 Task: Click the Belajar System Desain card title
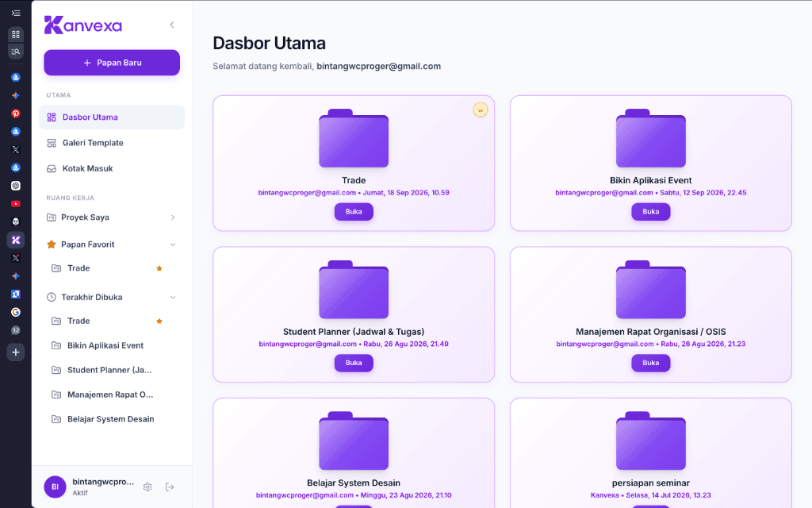point(354,483)
